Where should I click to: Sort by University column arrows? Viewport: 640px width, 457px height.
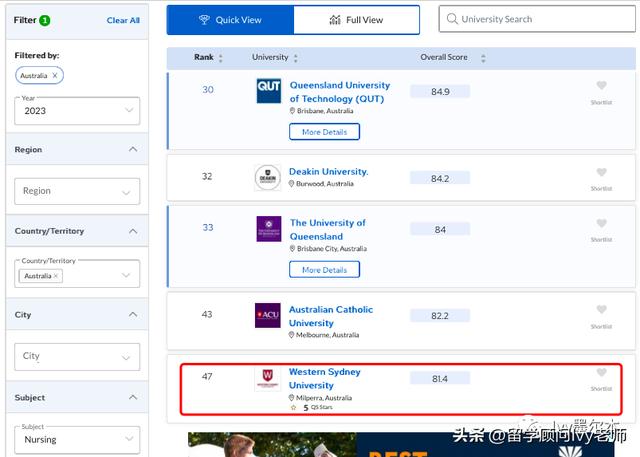pos(296,58)
